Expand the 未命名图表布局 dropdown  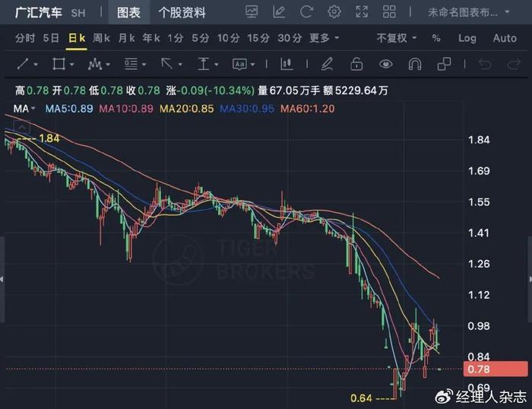pos(469,12)
